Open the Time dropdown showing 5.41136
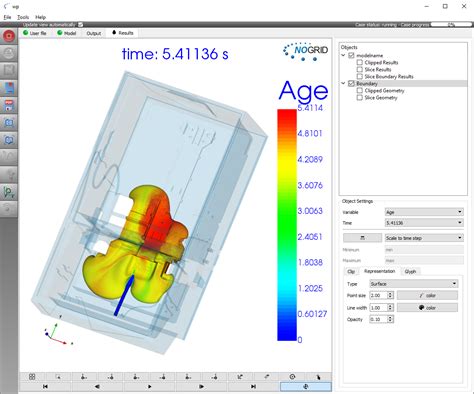 click(424, 223)
